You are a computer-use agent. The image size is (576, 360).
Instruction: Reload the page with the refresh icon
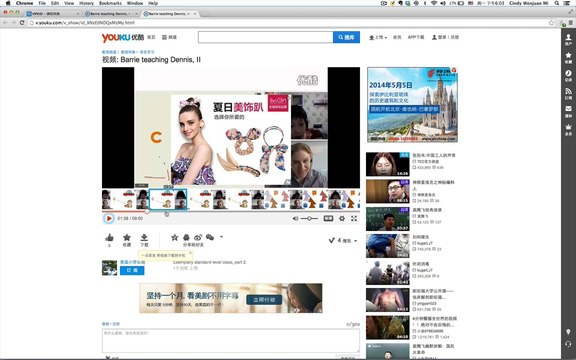coord(22,22)
